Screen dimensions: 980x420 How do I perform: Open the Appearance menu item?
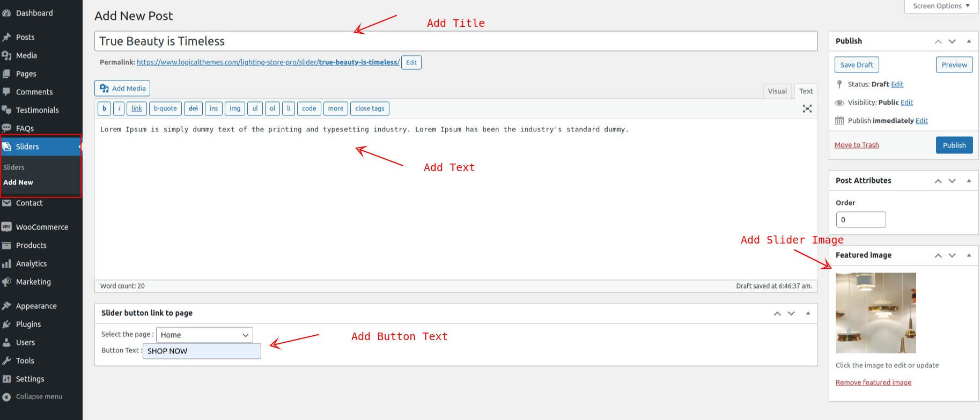click(x=41, y=306)
